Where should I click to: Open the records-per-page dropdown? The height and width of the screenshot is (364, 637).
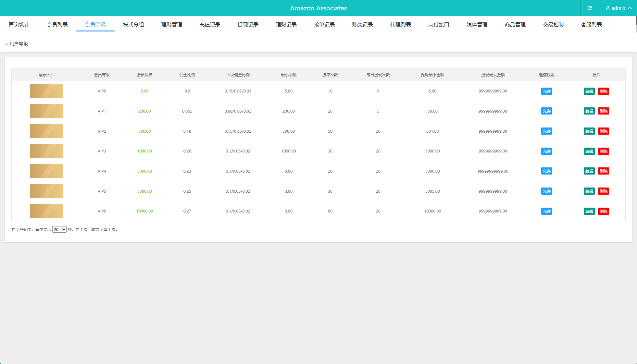(x=59, y=229)
